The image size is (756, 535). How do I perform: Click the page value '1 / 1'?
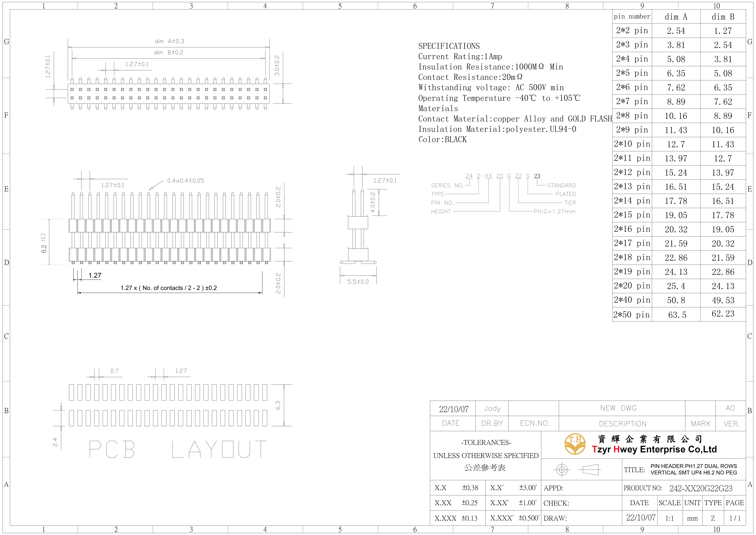(735, 519)
